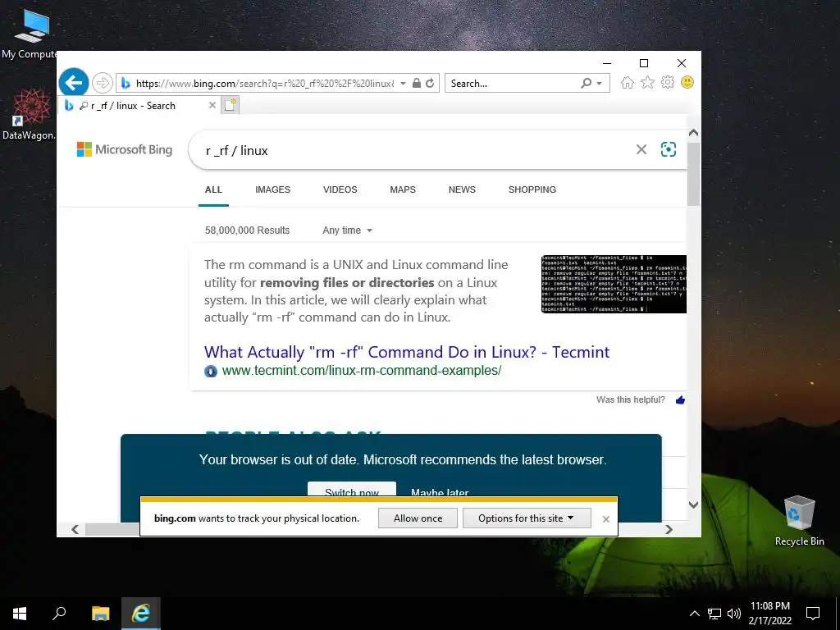
Task: Switch to the VIDEOS tab
Action: pyautogui.click(x=340, y=189)
